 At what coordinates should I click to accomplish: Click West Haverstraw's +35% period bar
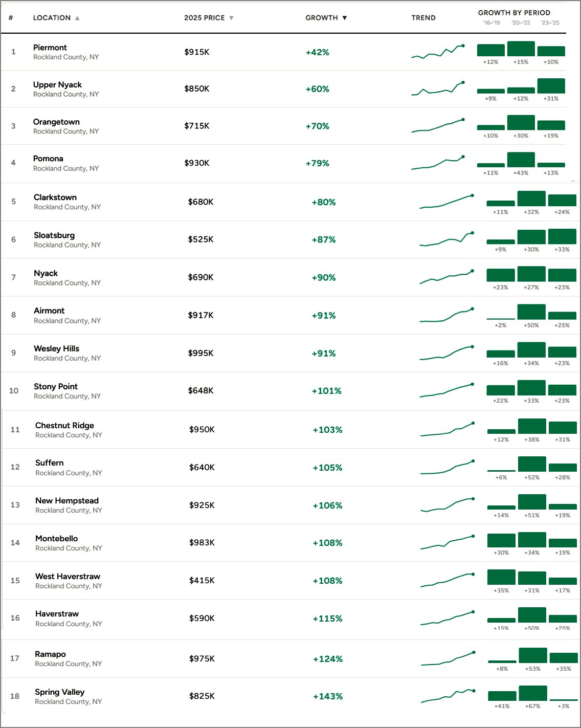coord(501,577)
